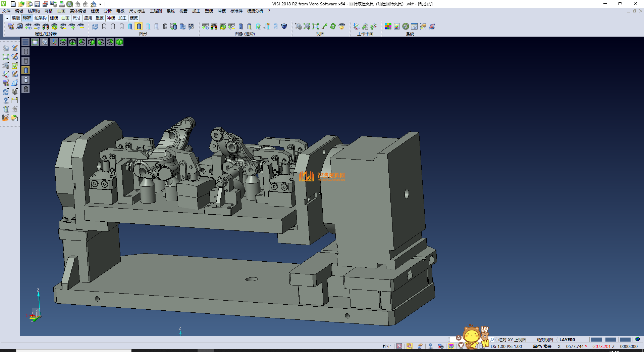The height and width of the screenshot is (352, 644).
Task: Open the viewport menu list button
Action: click(x=25, y=42)
